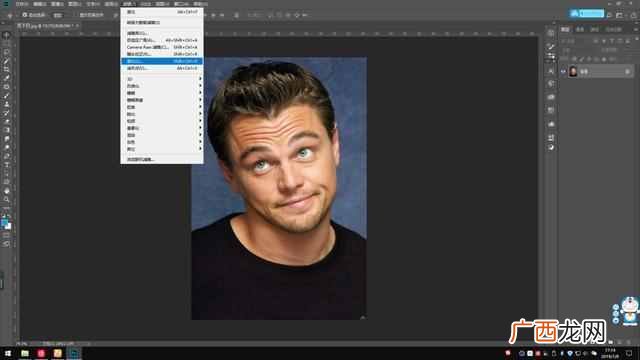The width and height of the screenshot is (640, 360).
Task: Select the Dodge tool
Action: (x=7, y=147)
